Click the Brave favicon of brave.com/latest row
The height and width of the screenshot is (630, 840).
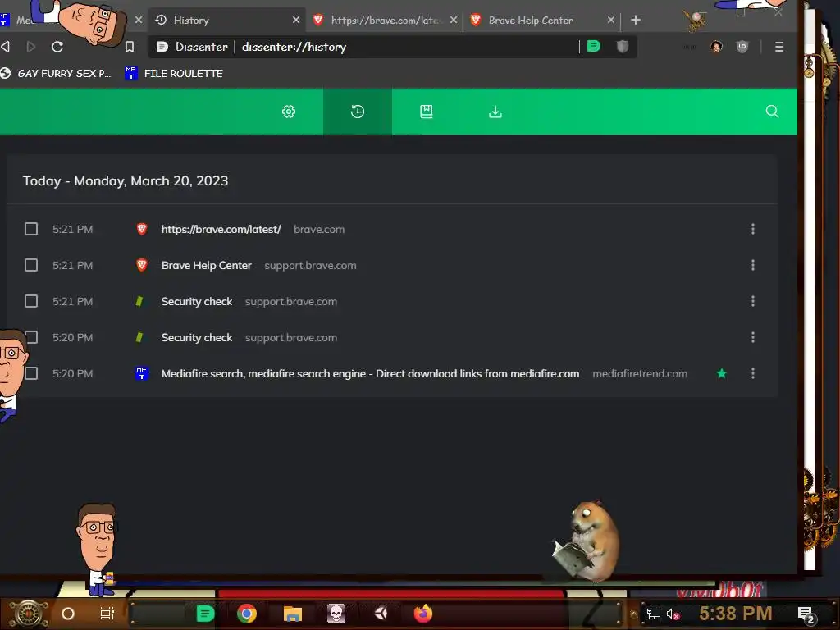pyautogui.click(x=141, y=230)
